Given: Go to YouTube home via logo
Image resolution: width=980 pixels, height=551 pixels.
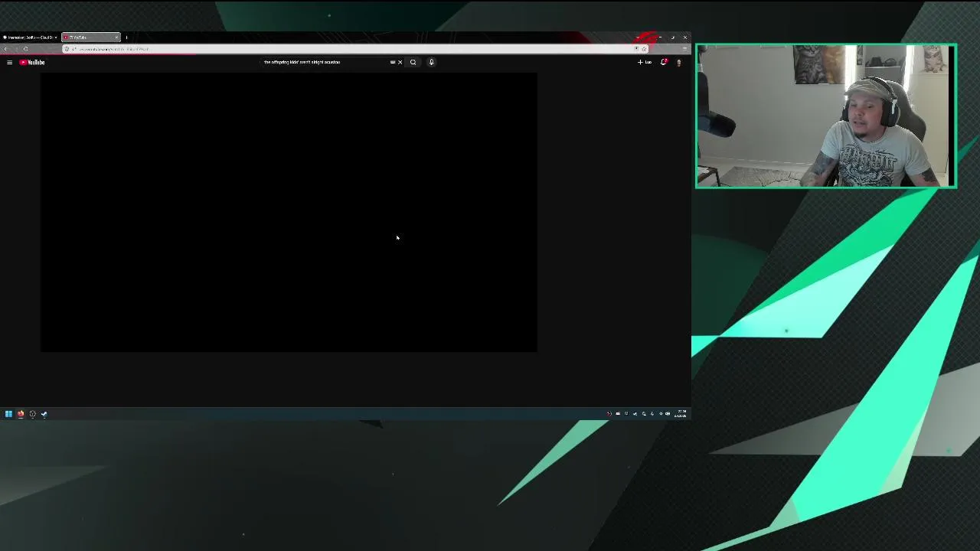Looking at the screenshot, I should pos(32,62).
